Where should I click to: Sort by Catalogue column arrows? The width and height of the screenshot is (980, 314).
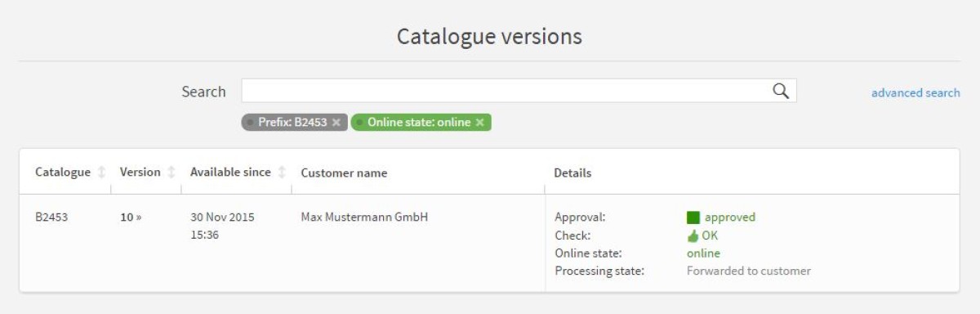(101, 173)
